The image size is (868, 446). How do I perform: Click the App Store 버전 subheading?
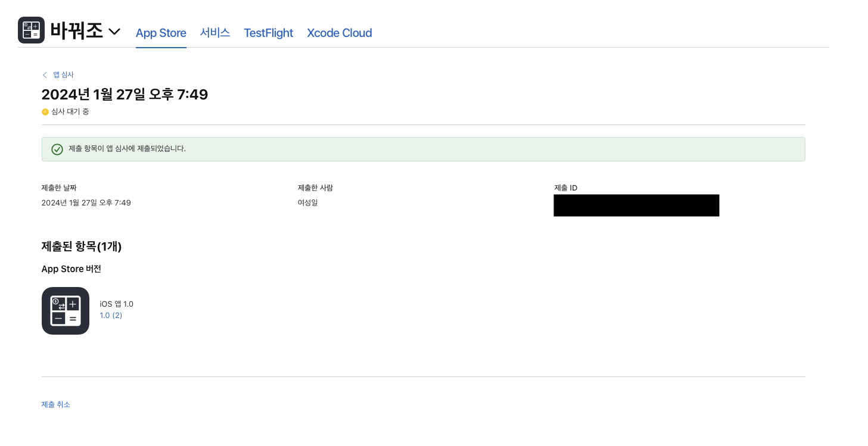[x=71, y=269]
